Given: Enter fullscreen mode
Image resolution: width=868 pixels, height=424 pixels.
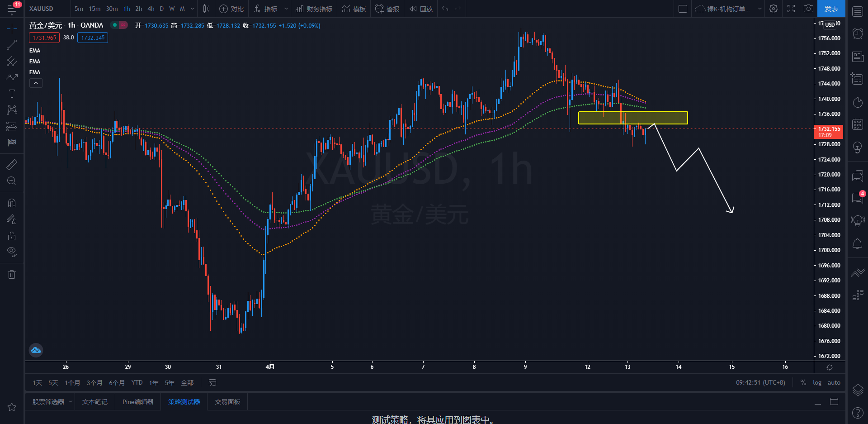Looking at the screenshot, I should [x=791, y=9].
